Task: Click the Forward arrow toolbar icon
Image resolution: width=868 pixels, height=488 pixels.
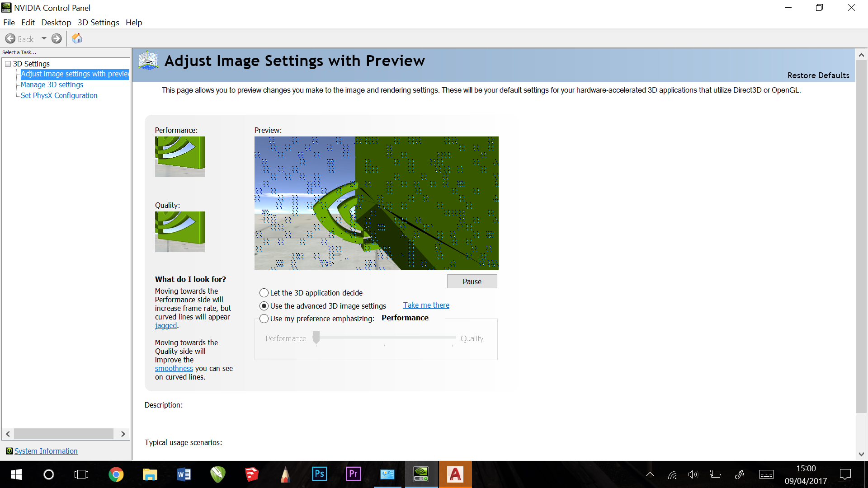Action: [57, 39]
